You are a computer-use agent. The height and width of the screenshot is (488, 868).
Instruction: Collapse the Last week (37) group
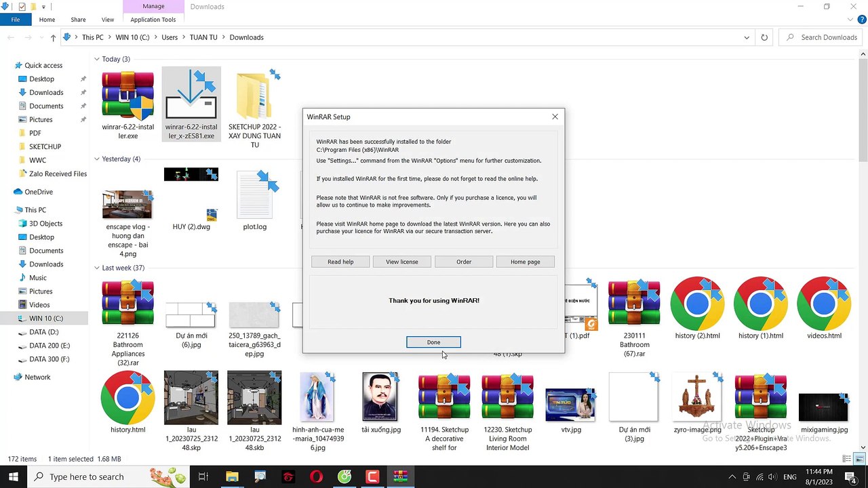[x=97, y=268]
